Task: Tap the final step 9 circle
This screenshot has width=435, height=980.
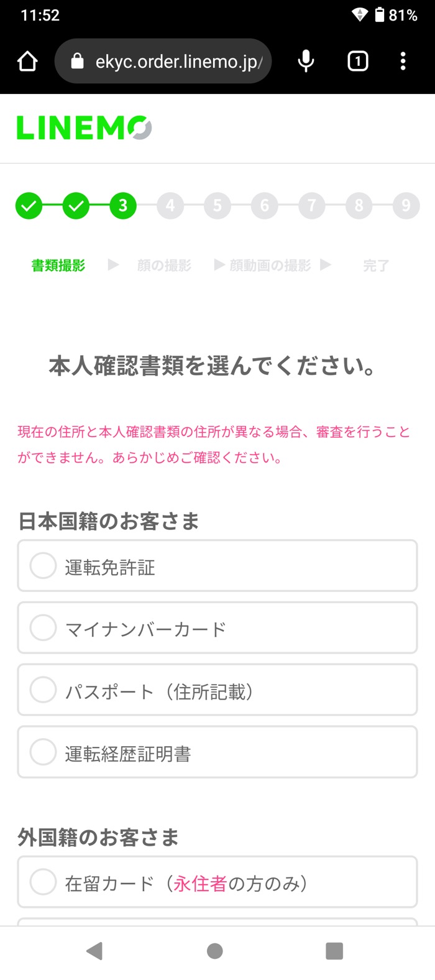Action: [x=406, y=206]
